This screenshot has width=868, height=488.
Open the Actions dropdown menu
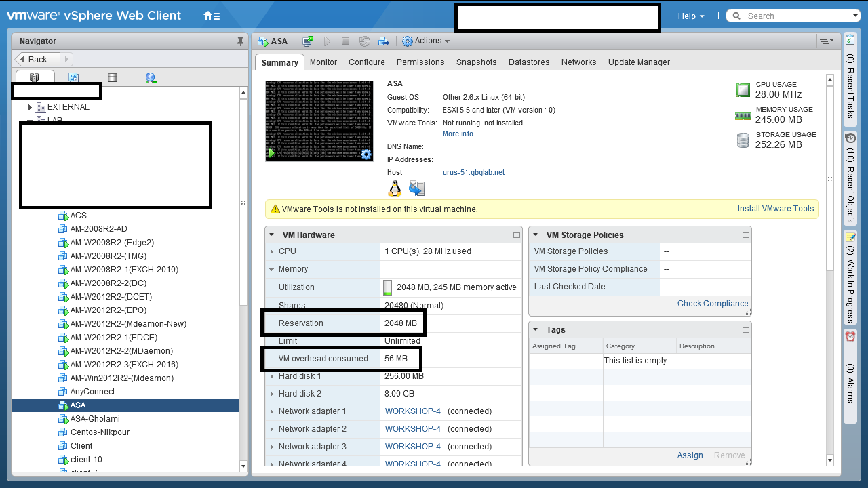[x=427, y=41]
